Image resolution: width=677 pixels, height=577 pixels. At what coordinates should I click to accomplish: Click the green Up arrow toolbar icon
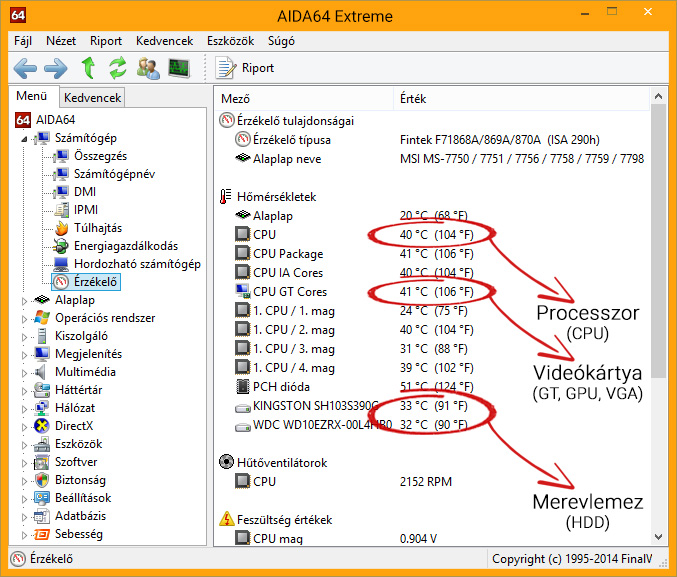88,68
